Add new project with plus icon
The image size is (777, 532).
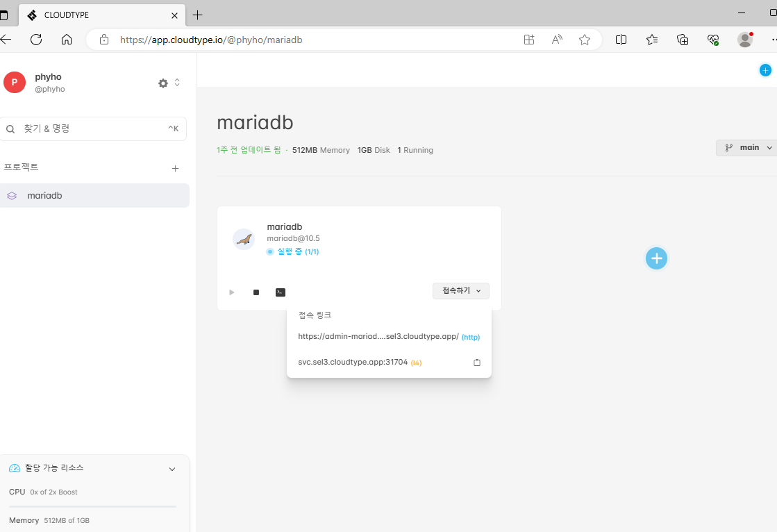175,169
